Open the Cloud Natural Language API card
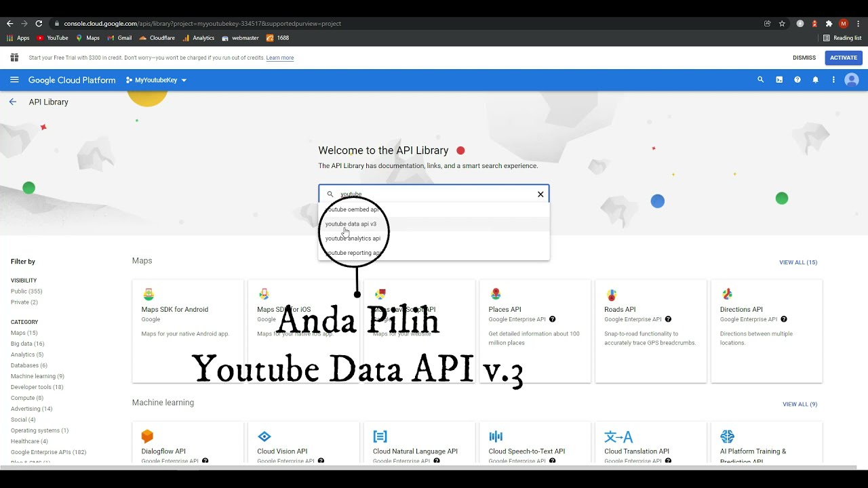The image size is (868, 488). pyautogui.click(x=419, y=443)
